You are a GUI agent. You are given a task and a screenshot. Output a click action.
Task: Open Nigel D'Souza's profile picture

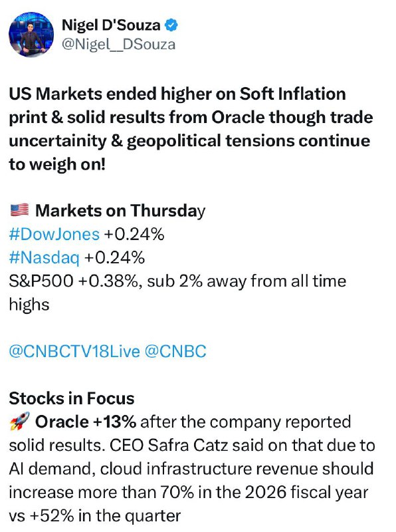click(31, 35)
